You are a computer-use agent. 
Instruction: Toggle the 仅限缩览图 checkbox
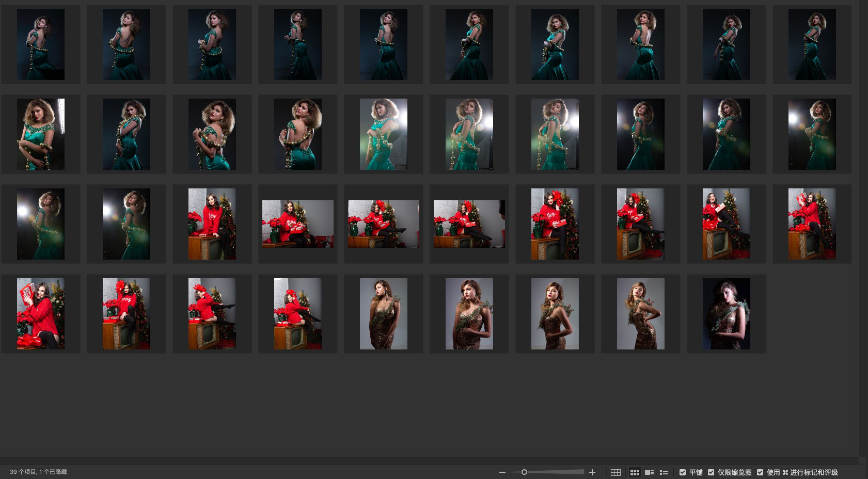(x=711, y=472)
